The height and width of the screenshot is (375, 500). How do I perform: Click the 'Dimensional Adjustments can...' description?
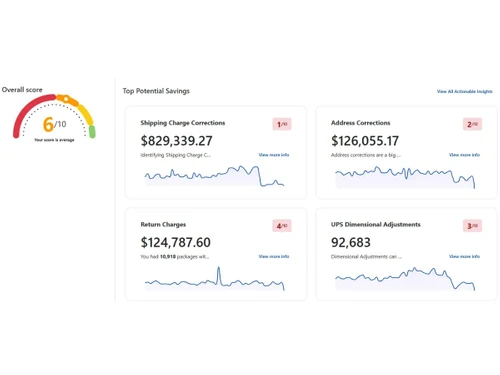tap(366, 257)
